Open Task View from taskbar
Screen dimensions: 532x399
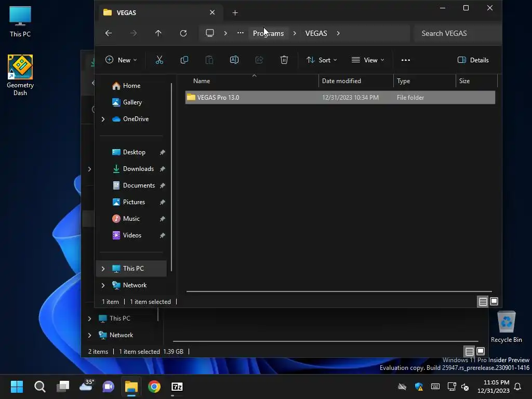pos(63,387)
